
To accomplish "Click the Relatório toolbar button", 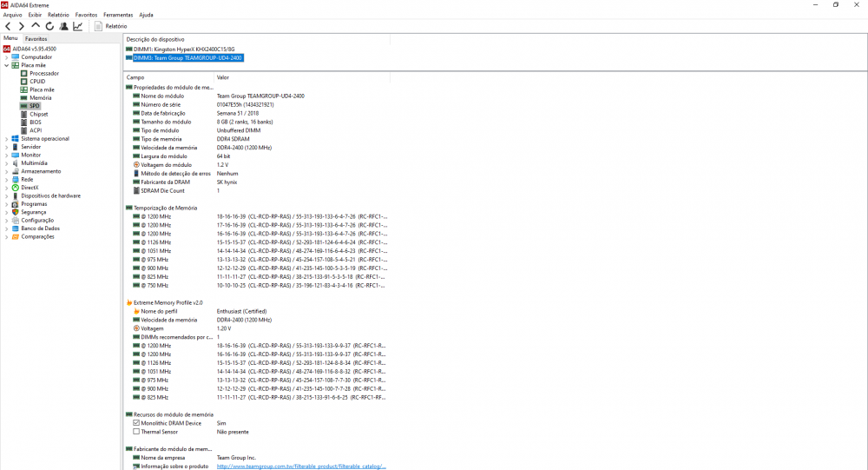I will tap(111, 26).
